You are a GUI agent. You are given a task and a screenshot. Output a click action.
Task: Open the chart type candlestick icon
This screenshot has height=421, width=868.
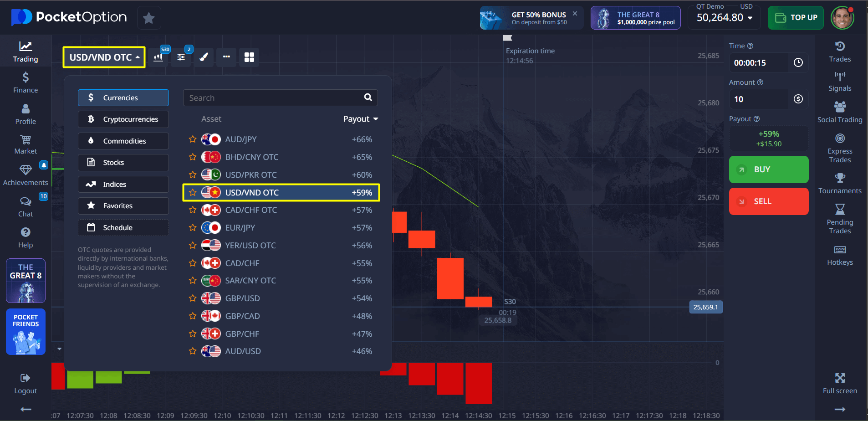pyautogui.click(x=158, y=57)
